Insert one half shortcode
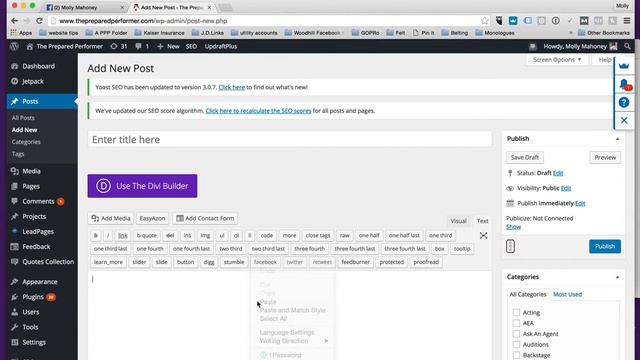The height and width of the screenshot is (360, 640). point(369,236)
